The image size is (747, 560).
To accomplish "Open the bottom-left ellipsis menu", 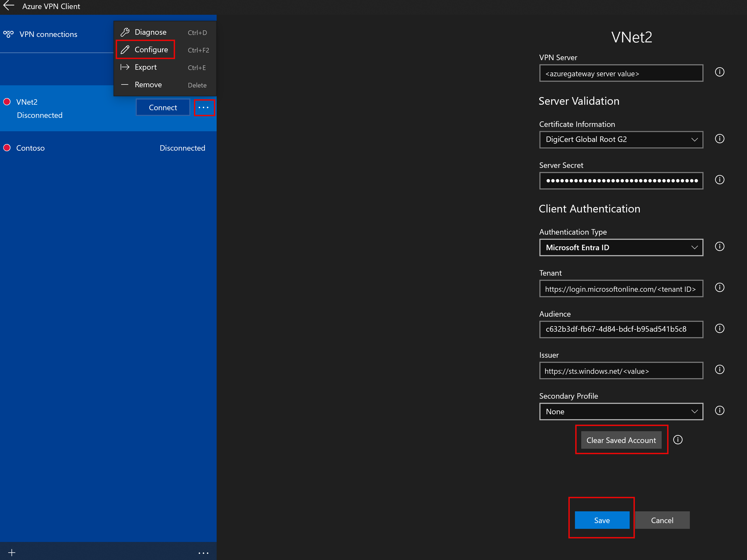I will pos(203,553).
